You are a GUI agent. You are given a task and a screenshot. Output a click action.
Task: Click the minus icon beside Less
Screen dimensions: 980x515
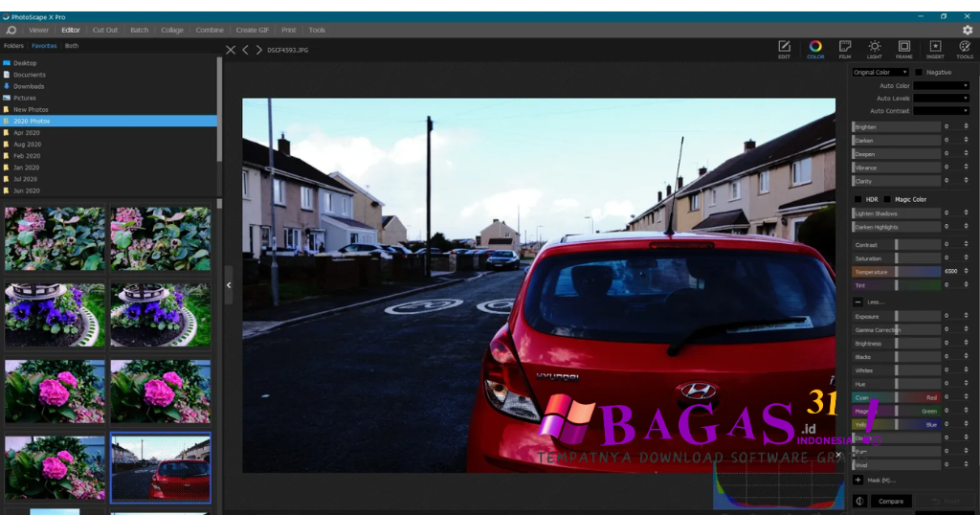pos(858,302)
